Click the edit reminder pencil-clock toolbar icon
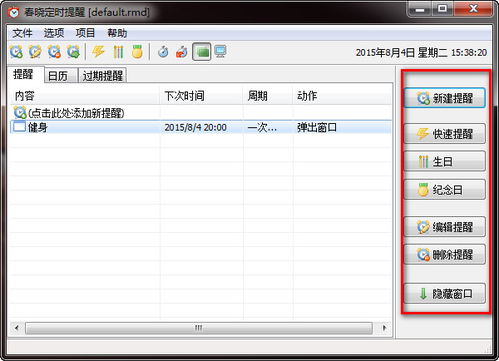The height and width of the screenshot is (361, 499). 35,52
